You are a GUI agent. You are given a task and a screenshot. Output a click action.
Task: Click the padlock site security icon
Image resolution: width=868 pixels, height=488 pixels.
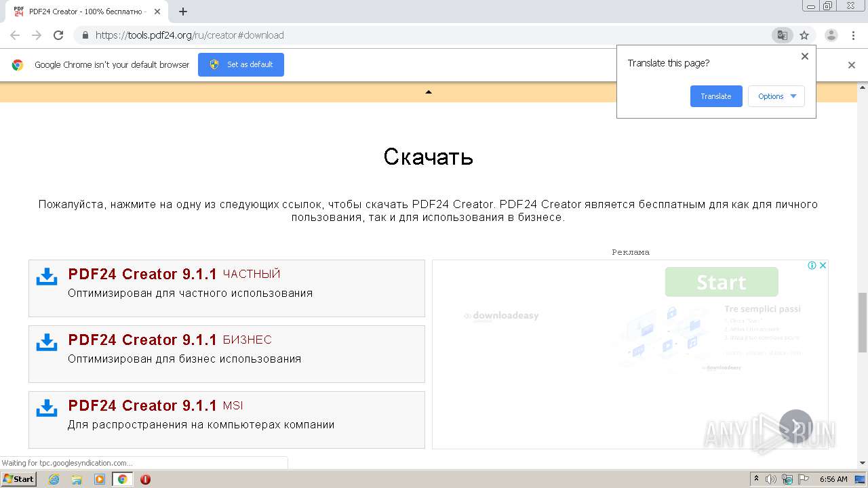coord(85,35)
